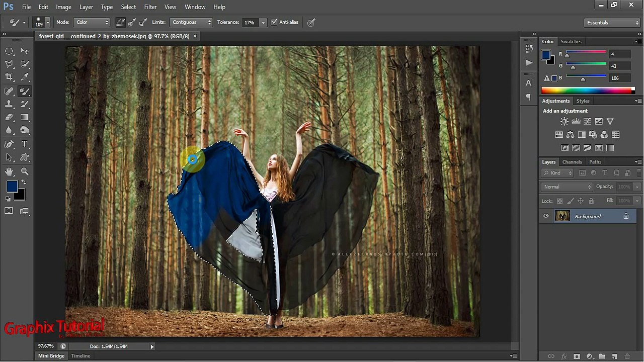This screenshot has height=362, width=644.
Task: Select the Zoom tool
Action: [24, 171]
